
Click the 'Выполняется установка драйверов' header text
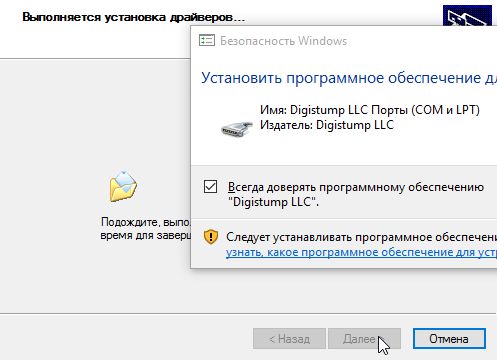coord(133,17)
